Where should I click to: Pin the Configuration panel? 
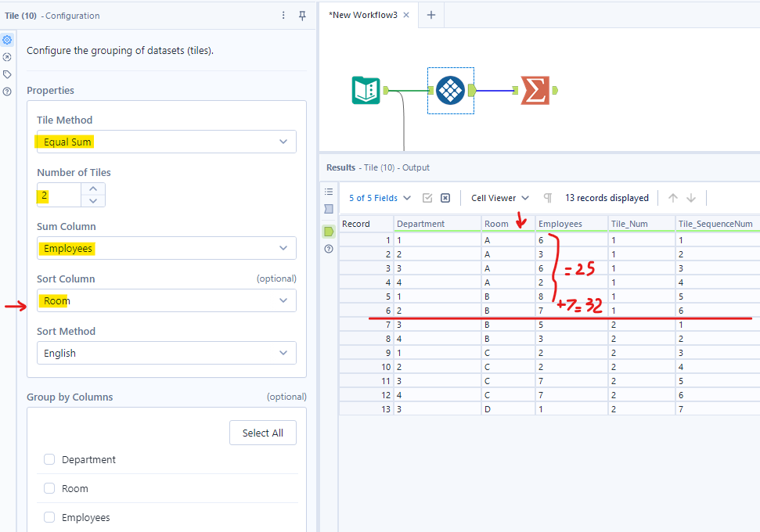click(x=302, y=16)
